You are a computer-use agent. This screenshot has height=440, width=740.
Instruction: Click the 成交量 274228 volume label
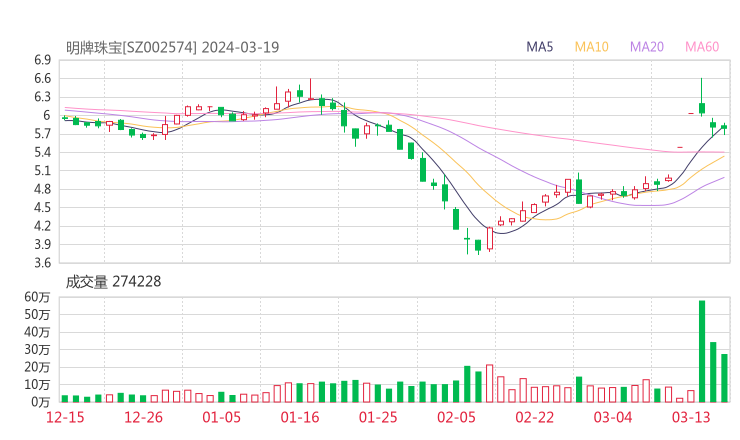113,282
